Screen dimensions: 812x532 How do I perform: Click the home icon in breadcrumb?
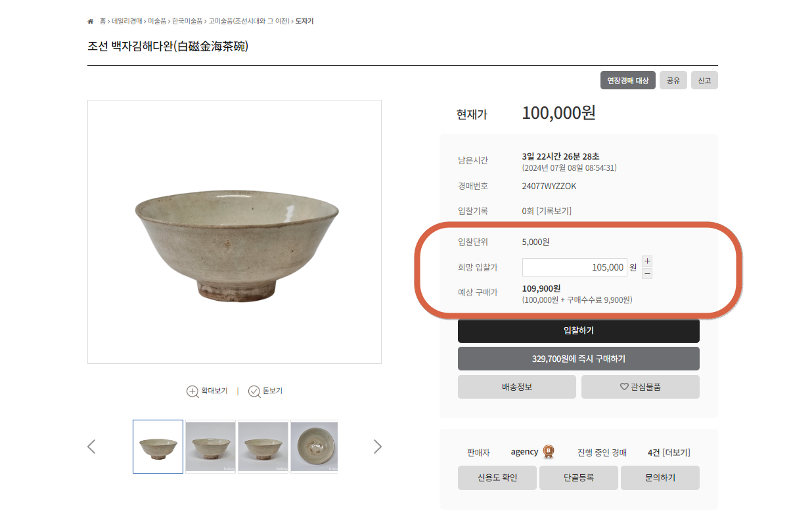pyautogui.click(x=91, y=21)
